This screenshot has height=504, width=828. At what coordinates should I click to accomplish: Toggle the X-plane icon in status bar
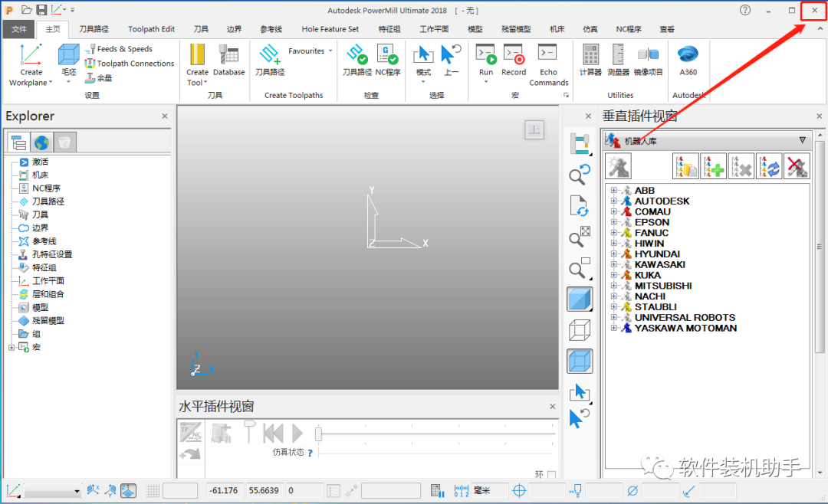[x=93, y=491]
